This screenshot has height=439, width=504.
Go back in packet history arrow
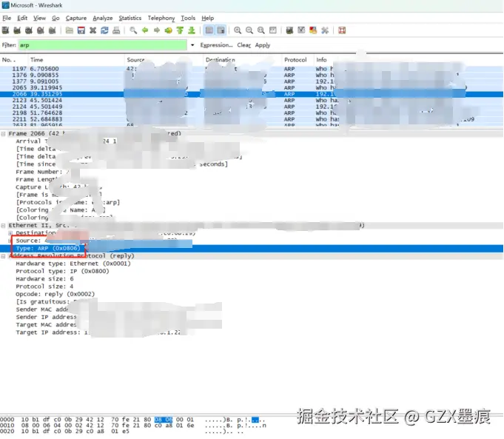145,30
